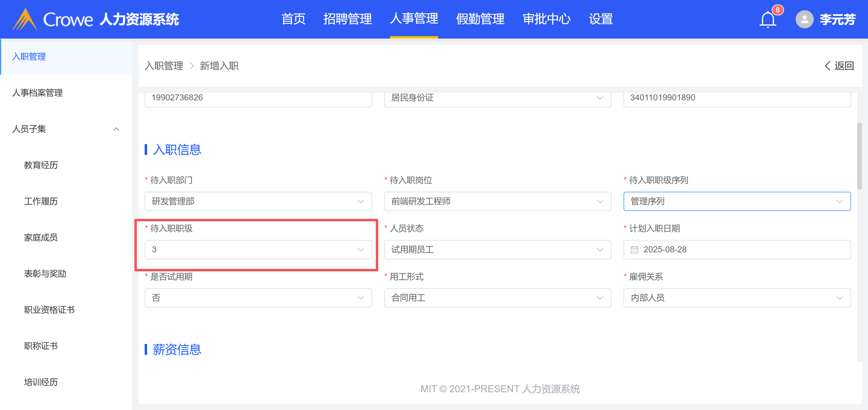Image resolution: width=868 pixels, height=410 pixels.
Task: Open the 待入职岗位 dropdown
Action: coord(497,201)
